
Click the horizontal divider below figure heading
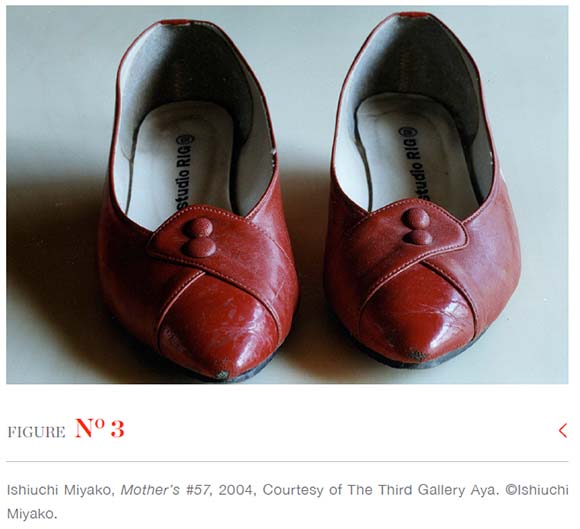click(287, 462)
